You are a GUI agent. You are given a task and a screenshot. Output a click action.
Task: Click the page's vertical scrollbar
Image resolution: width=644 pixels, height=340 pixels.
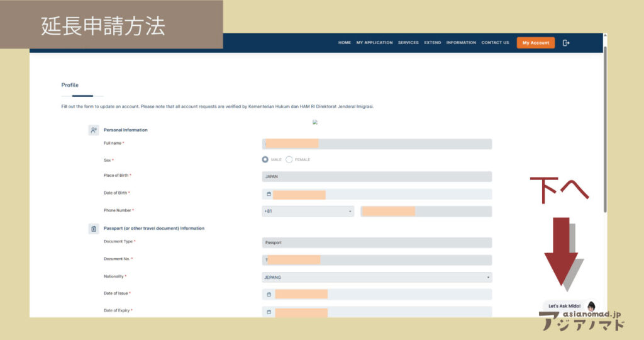[x=605, y=126]
